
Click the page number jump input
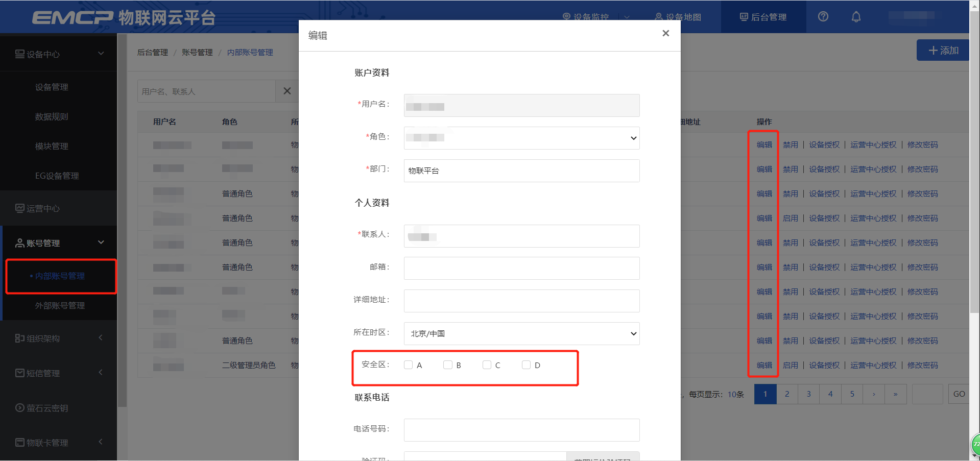point(927,394)
